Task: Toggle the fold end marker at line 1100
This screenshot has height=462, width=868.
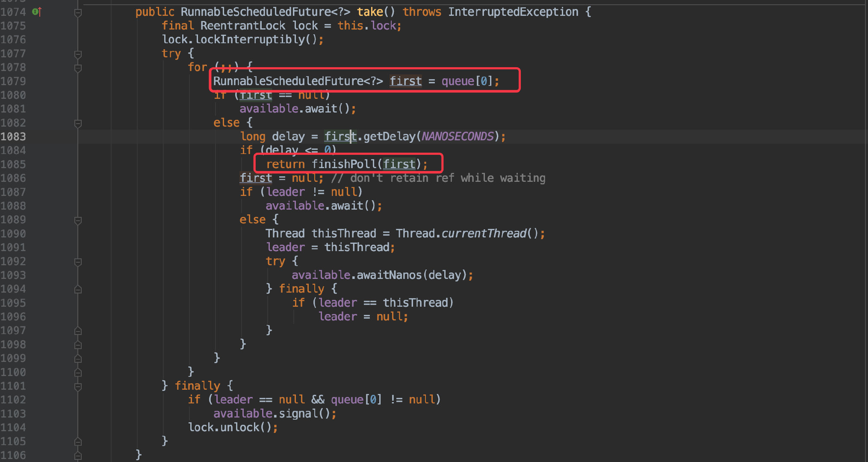Action: coord(78,373)
